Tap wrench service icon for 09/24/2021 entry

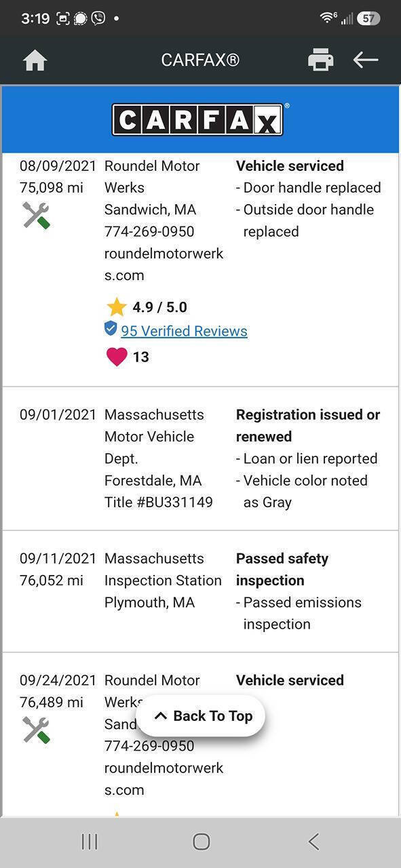tap(36, 730)
